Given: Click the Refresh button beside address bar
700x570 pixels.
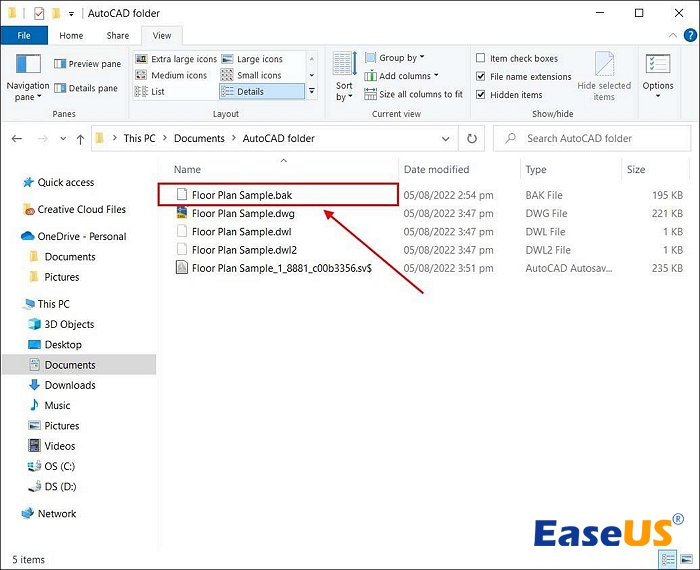Looking at the screenshot, I should click(472, 138).
